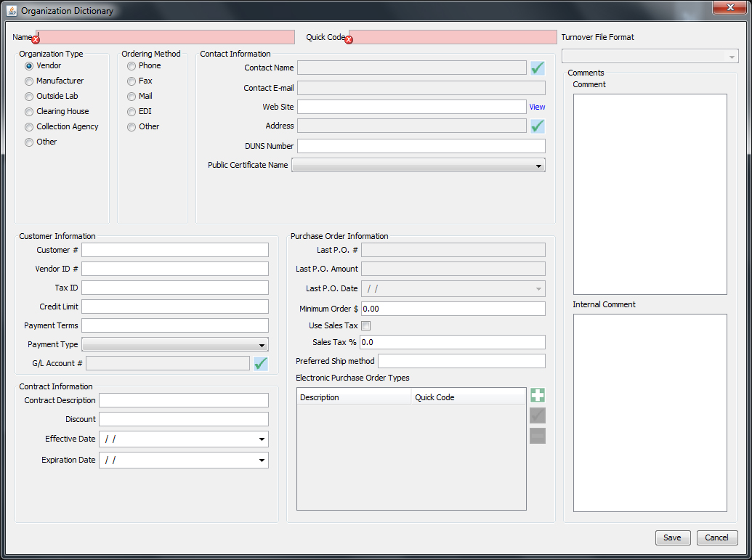Click the DUNS Number field
This screenshot has height=560, width=752.
pos(421,146)
